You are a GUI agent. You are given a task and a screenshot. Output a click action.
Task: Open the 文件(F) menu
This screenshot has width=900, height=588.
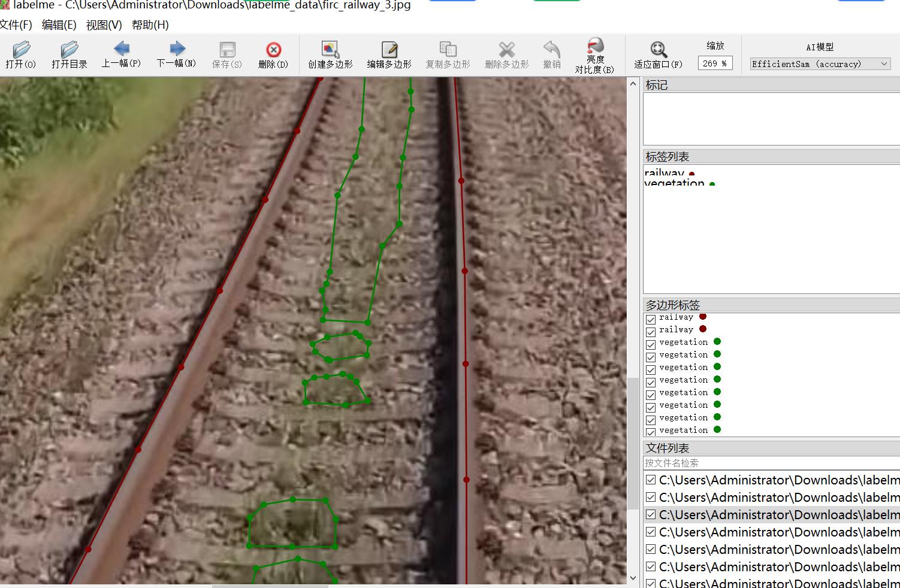16,25
